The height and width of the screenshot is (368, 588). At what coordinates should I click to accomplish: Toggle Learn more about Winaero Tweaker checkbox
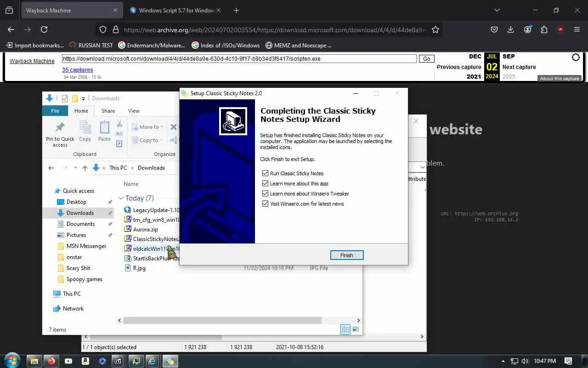coord(265,194)
